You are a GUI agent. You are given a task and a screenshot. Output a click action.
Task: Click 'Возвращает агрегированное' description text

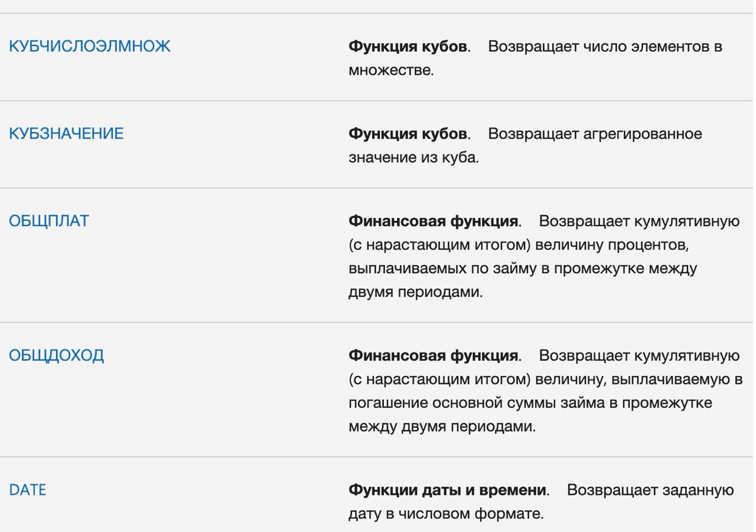595,133
